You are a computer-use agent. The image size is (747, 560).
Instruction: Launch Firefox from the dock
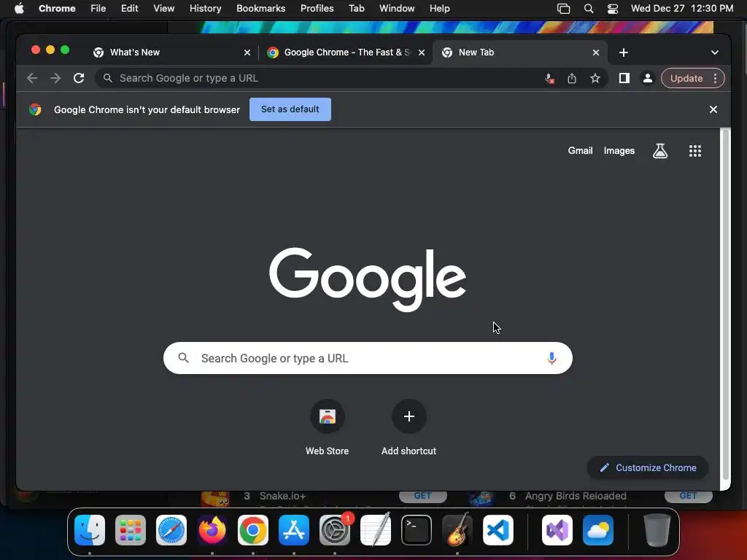[x=212, y=530]
